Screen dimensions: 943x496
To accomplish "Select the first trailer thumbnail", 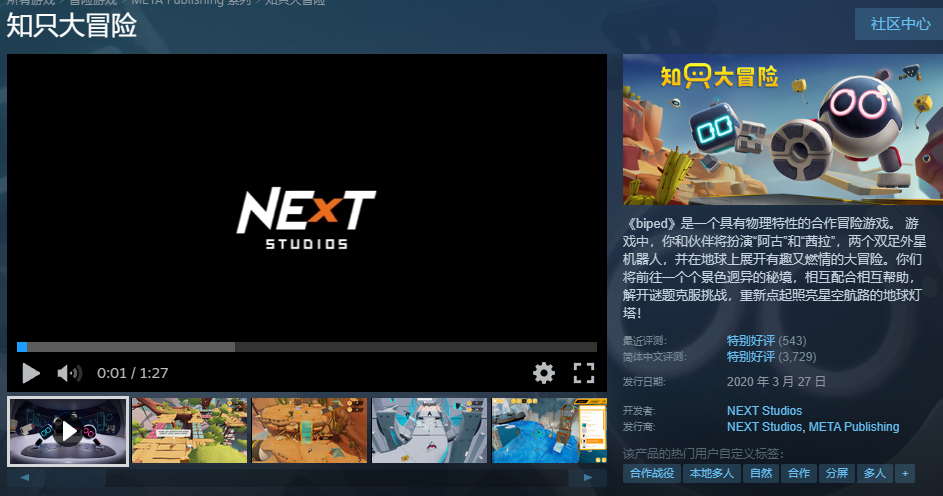I will (68, 431).
